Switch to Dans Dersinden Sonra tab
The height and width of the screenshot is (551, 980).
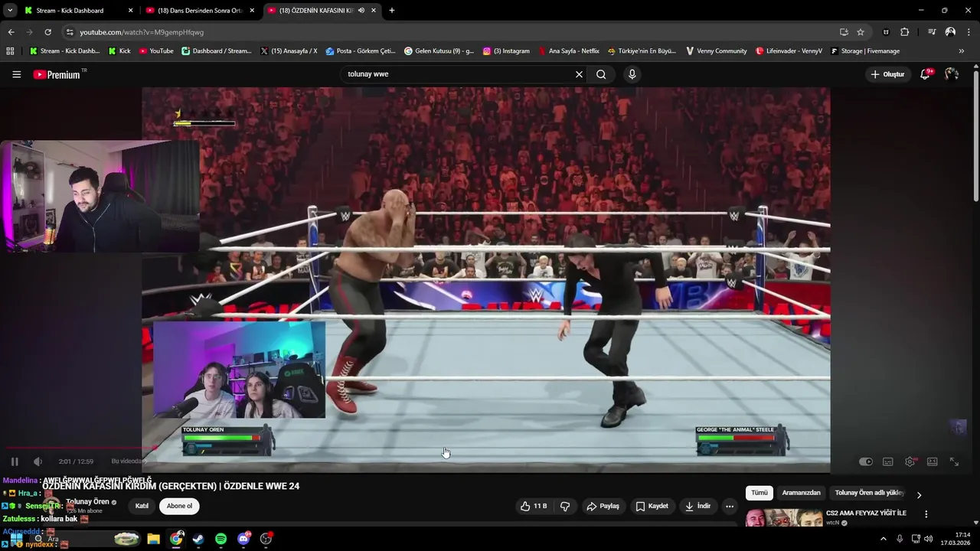(199, 11)
